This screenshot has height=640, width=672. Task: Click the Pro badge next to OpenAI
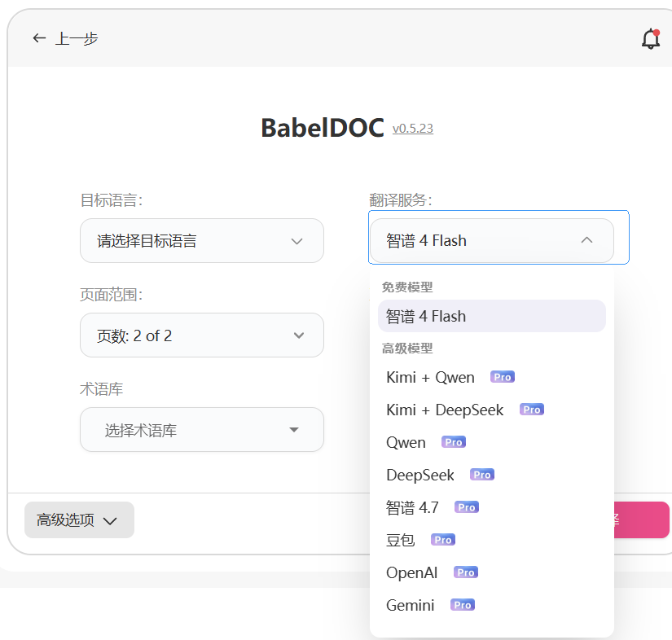pyautogui.click(x=465, y=572)
